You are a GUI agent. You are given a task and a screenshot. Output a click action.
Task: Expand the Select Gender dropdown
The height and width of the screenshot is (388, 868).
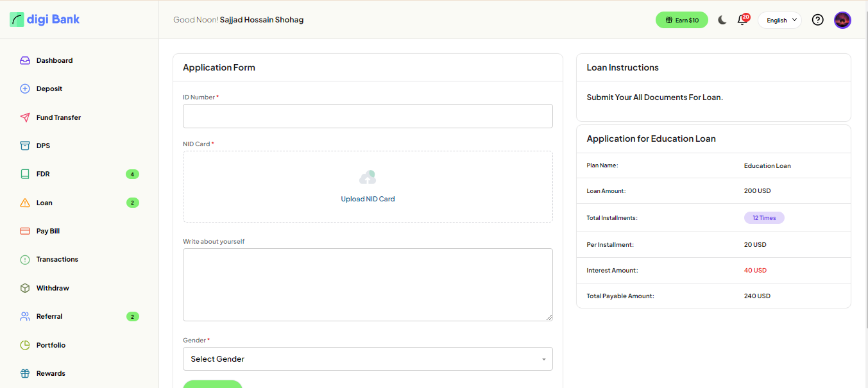[368, 358]
